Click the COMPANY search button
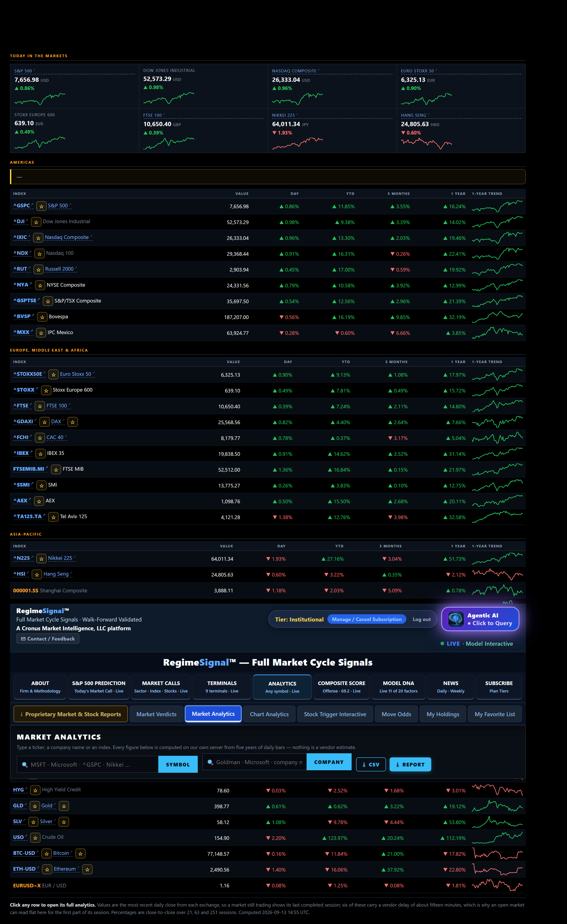 (329, 762)
